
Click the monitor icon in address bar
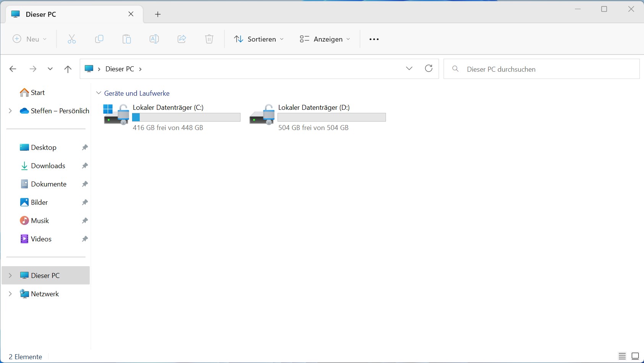point(89,69)
